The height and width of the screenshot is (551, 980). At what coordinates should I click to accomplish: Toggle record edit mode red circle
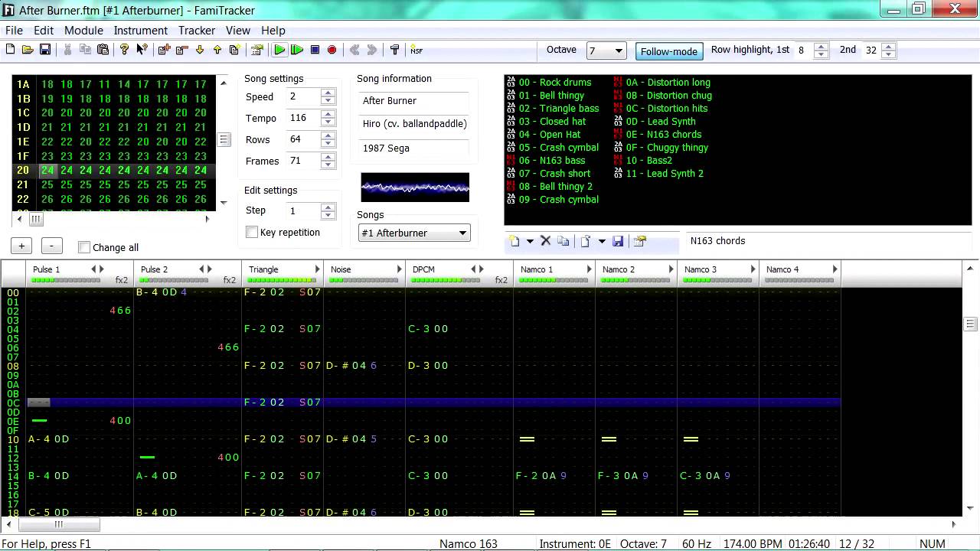pyautogui.click(x=332, y=50)
